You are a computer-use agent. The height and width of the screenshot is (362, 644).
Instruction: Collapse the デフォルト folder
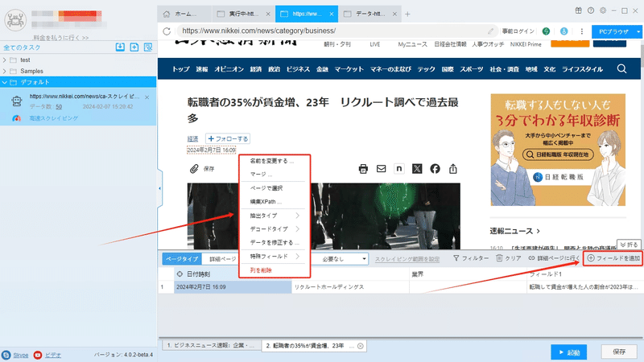(4, 82)
